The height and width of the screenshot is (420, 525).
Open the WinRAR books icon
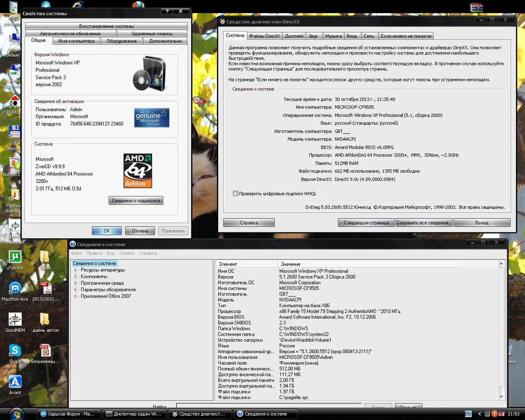pyautogui.click(x=476, y=7)
